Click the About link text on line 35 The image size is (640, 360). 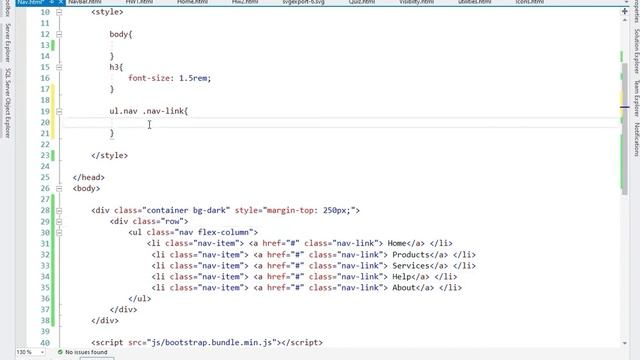(x=404, y=288)
